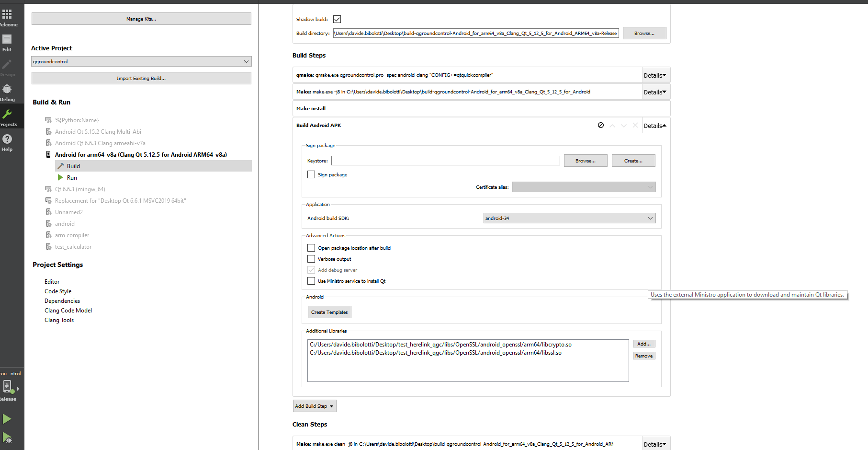868x450 pixels.
Task: Click the Manage Kits button
Action: (141, 19)
